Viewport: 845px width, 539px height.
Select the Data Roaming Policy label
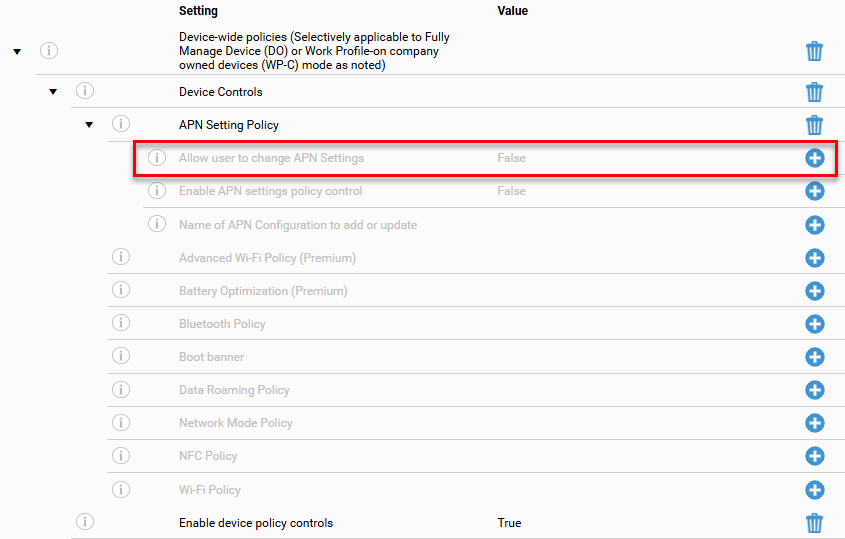(234, 390)
